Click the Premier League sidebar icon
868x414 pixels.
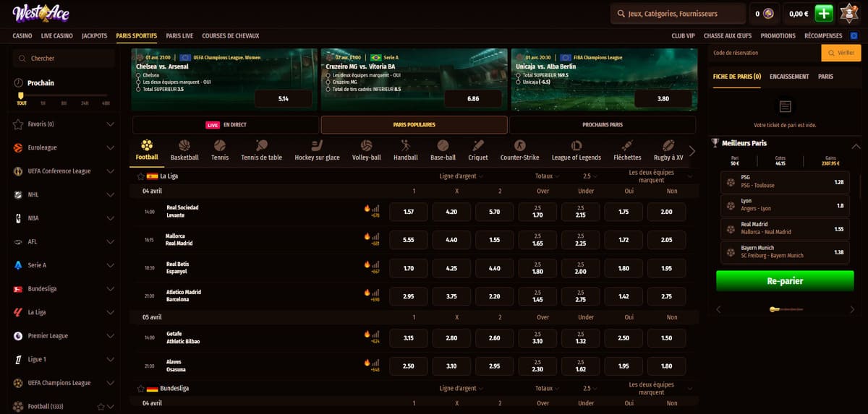click(x=18, y=336)
